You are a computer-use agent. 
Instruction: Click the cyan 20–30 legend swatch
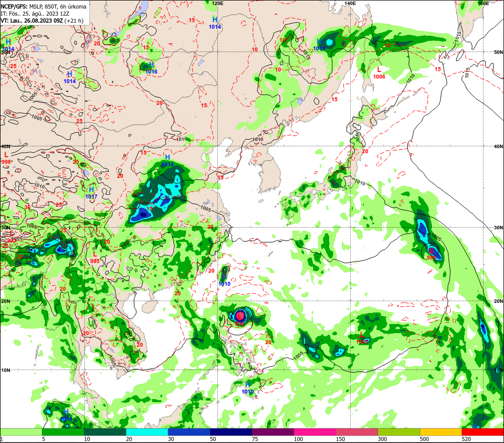point(147,432)
